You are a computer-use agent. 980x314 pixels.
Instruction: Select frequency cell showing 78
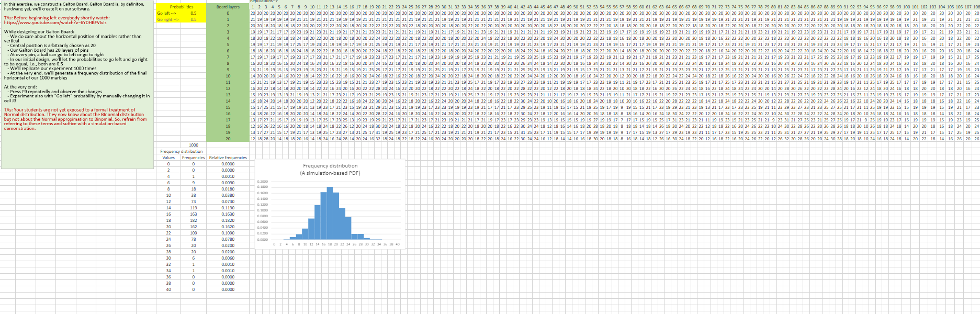[194, 239]
